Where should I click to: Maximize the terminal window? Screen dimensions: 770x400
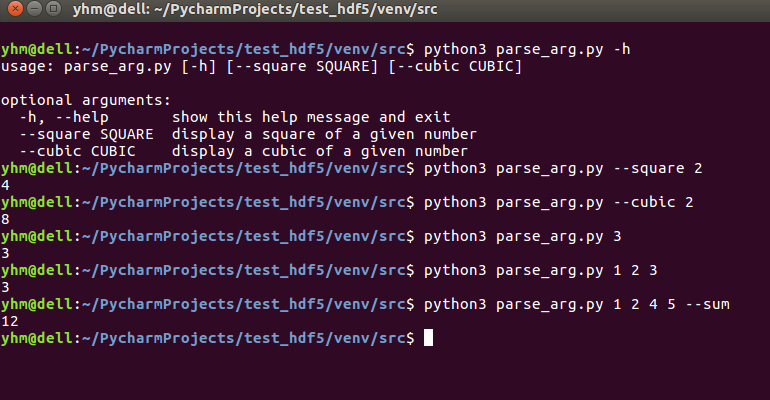[x=51, y=11]
